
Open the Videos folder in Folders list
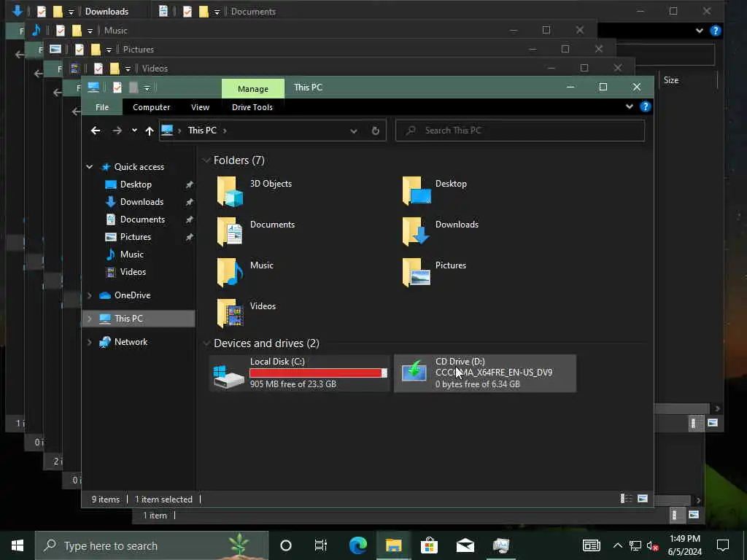point(247,314)
